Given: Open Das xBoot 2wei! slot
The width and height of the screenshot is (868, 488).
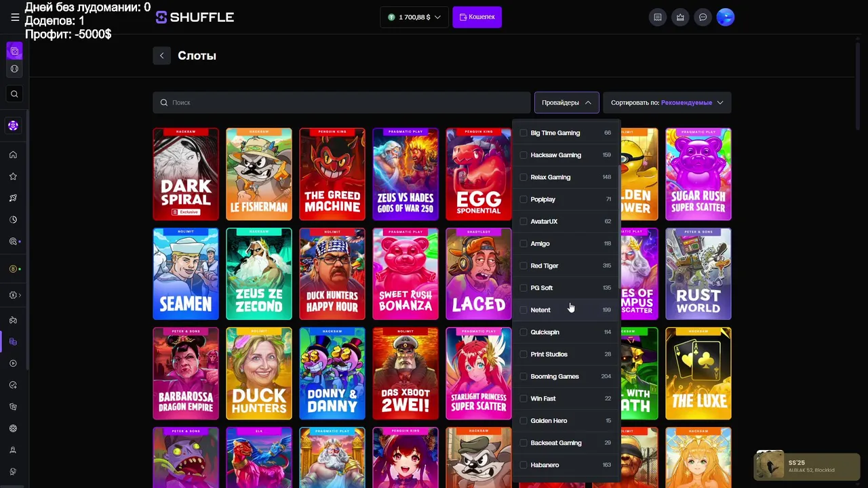Looking at the screenshot, I should click(406, 373).
